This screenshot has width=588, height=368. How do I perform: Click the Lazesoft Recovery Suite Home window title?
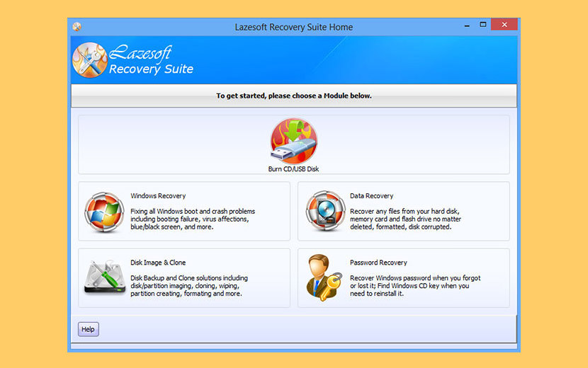tap(294, 27)
